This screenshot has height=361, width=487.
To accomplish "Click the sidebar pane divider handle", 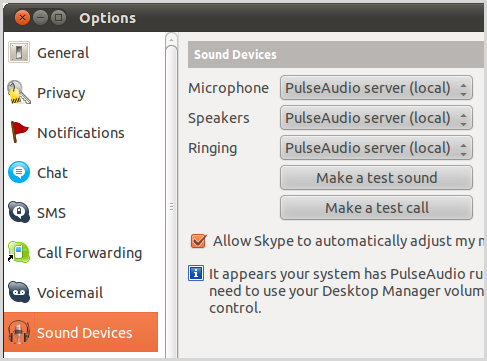I will [x=171, y=207].
